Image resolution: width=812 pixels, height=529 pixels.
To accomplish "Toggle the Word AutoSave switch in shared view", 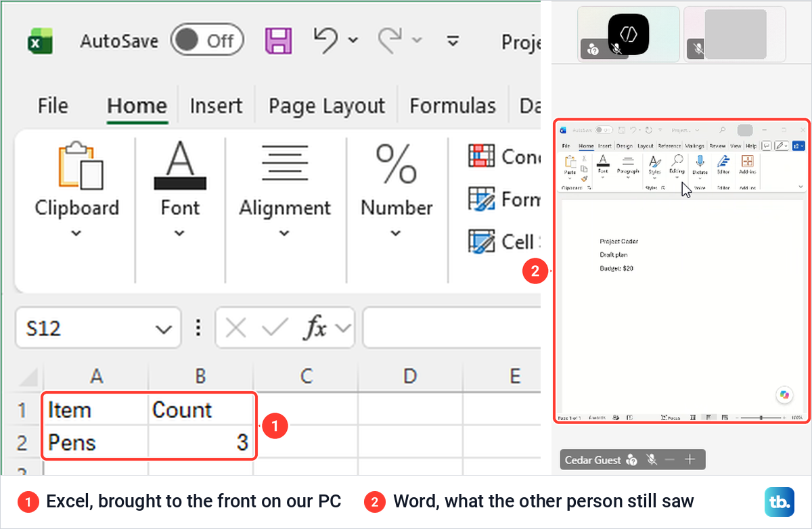I will pyautogui.click(x=604, y=130).
